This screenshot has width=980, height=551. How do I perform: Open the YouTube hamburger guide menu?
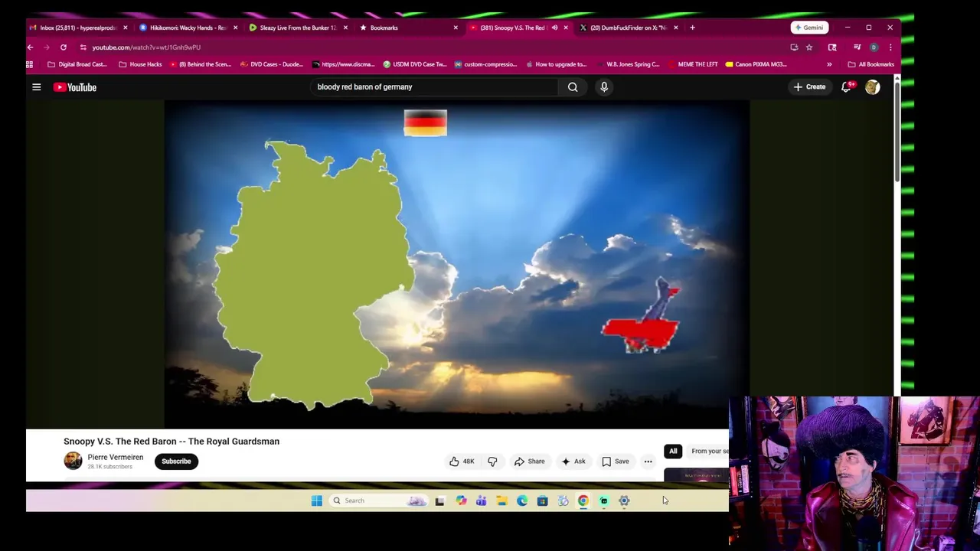[36, 87]
